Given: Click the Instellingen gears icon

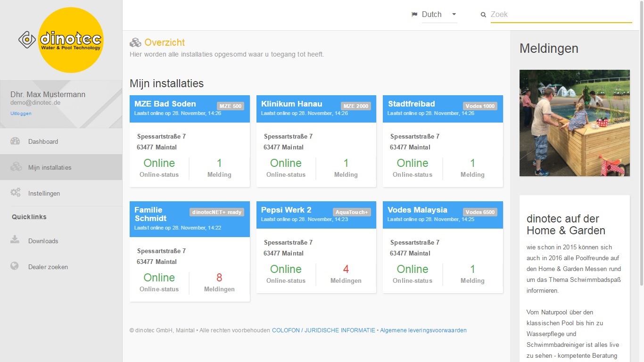Looking at the screenshot, I should coord(16,193).
